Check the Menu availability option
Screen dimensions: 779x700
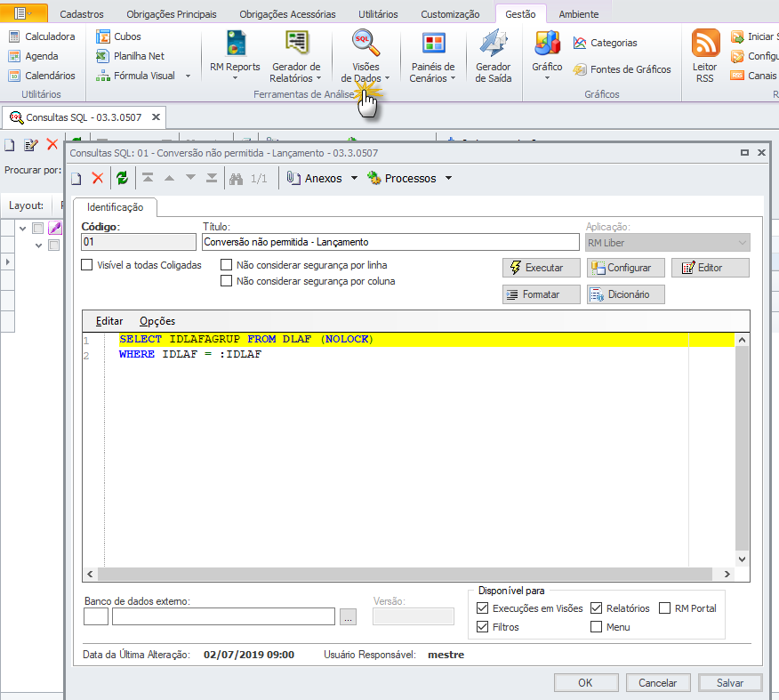(596, 626)
